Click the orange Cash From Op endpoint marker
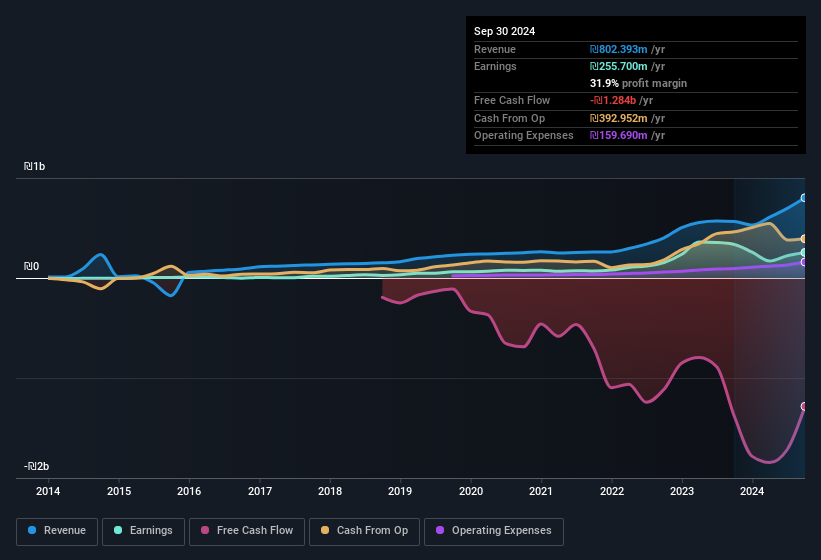 [804, 239]
